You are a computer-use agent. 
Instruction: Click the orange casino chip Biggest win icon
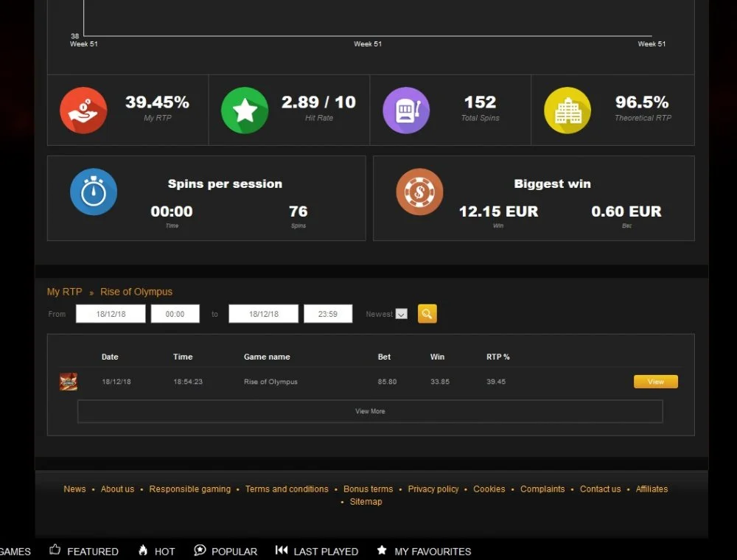420,192
